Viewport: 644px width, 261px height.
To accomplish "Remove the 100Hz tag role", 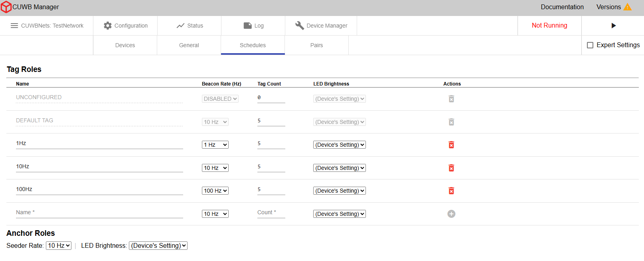I will click(x=451, y=191).
